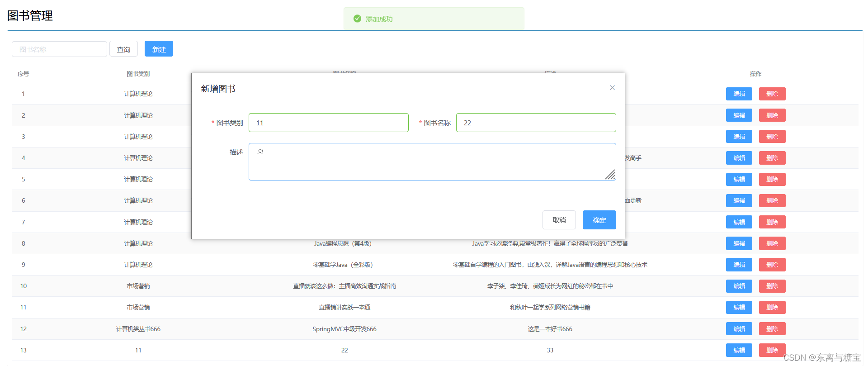Close the 新增图书 dialog with the X icon
The width and height of the screenshot is (868, 366).
coord(612,88)
